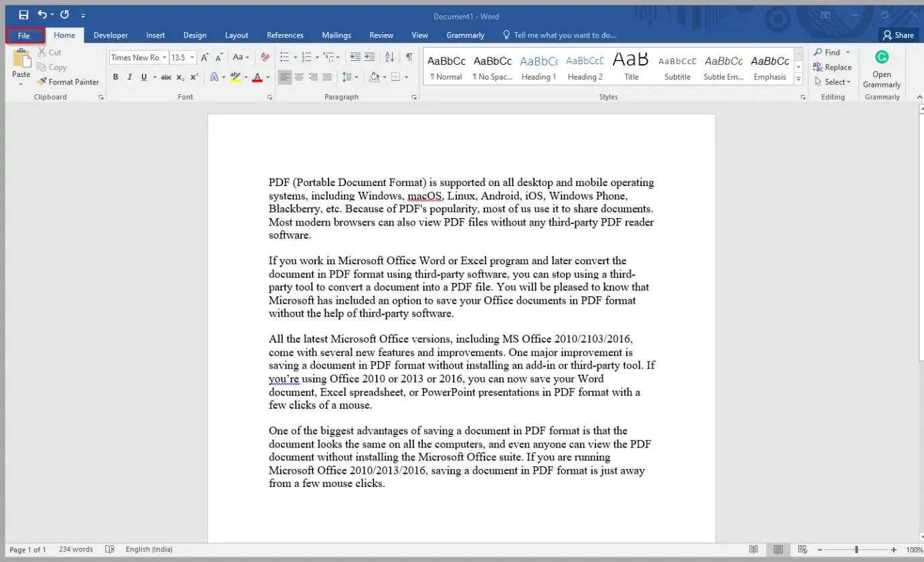
Task: Open the Layout tab
Action: click(x=236, y=35)
